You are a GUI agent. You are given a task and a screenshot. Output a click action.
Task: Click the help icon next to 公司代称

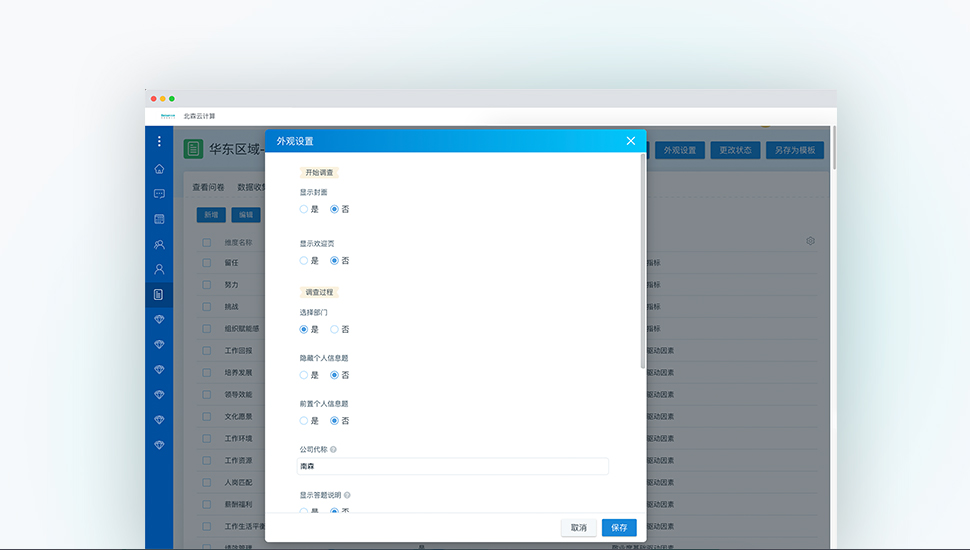click(333, 450)
